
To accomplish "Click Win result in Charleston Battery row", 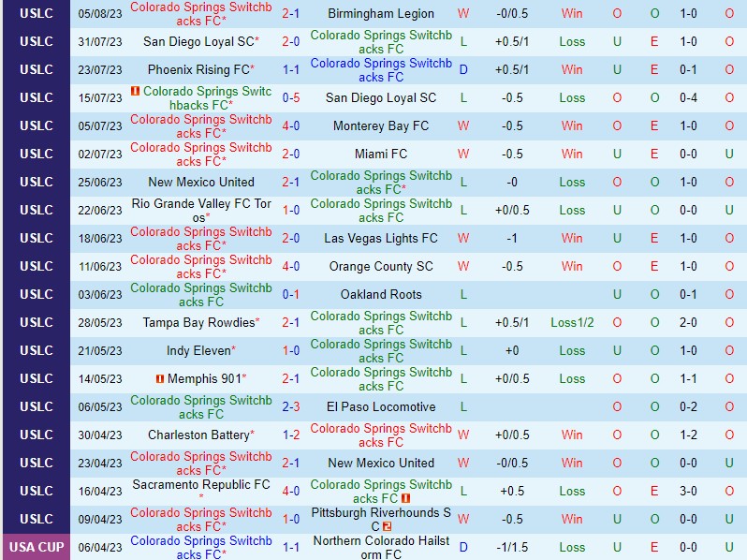I will (572, 435).
